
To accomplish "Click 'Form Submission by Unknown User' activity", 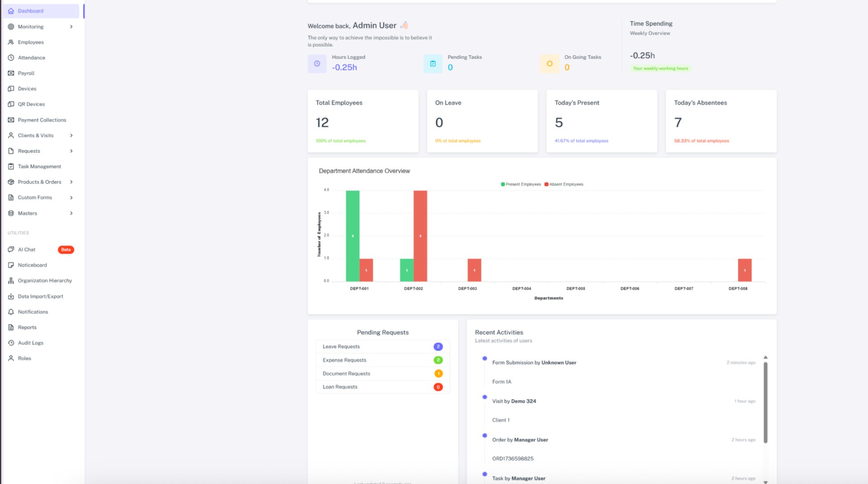I will (534, 363).
